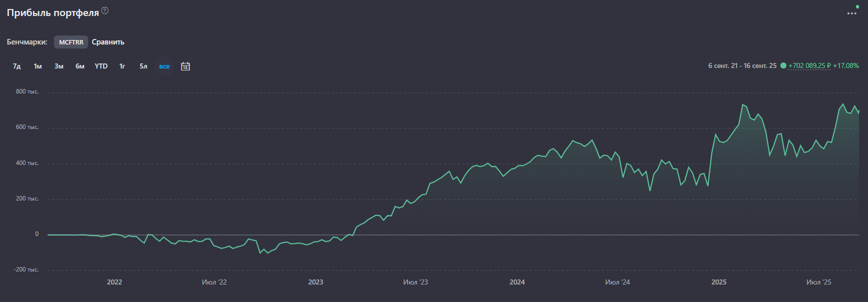This screenshot has height=302, width=868.
Task: Click the Июл '23 x-axis label
Action: click(415, 282)
